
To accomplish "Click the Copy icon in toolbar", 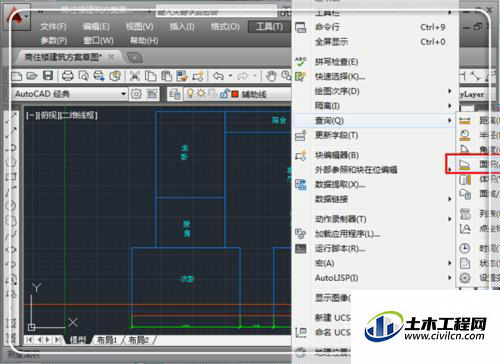I will [x=151, y=76].
